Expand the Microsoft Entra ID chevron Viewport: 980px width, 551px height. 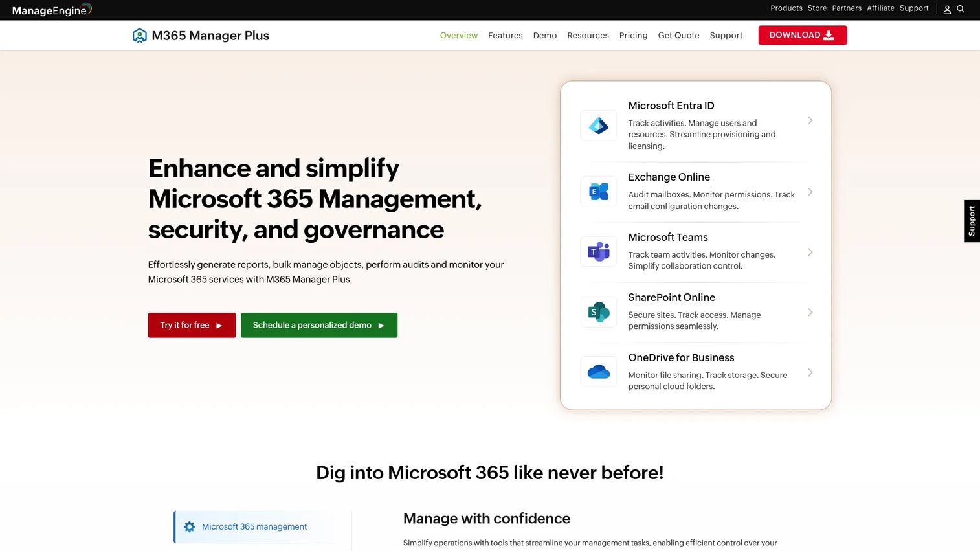(x=810, y=120)
